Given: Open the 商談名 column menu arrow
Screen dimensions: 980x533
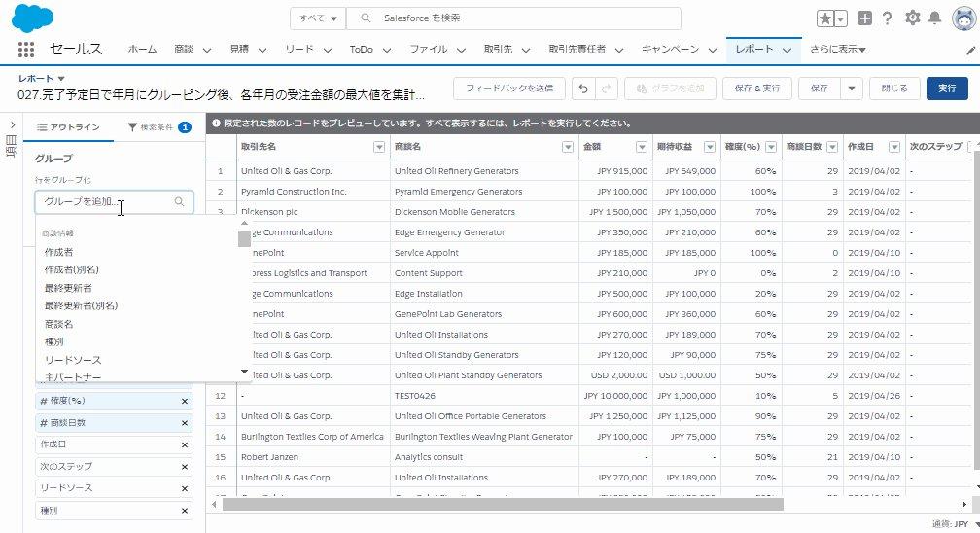Looking at the screenshot, I should (x=568, y=147).
